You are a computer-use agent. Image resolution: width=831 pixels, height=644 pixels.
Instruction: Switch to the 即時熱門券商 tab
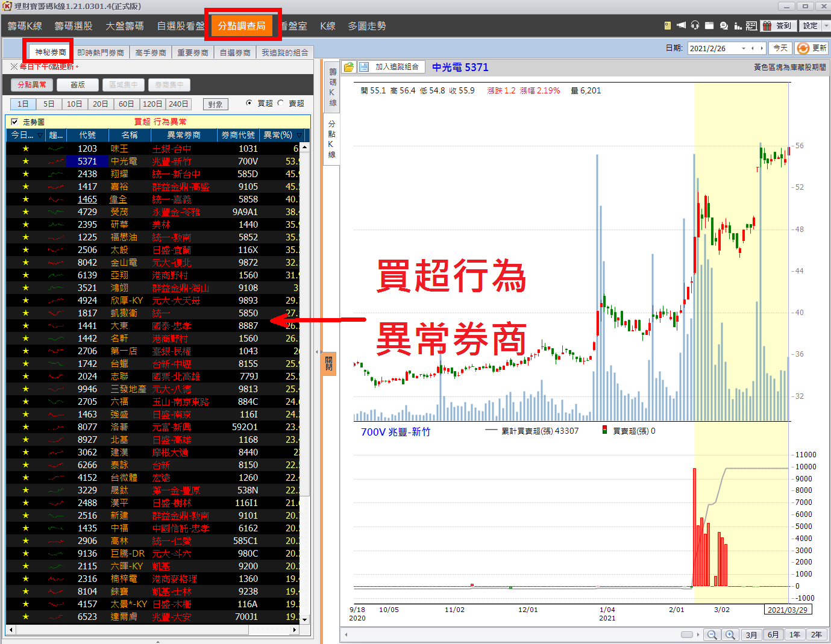click(x=101, y=52)
